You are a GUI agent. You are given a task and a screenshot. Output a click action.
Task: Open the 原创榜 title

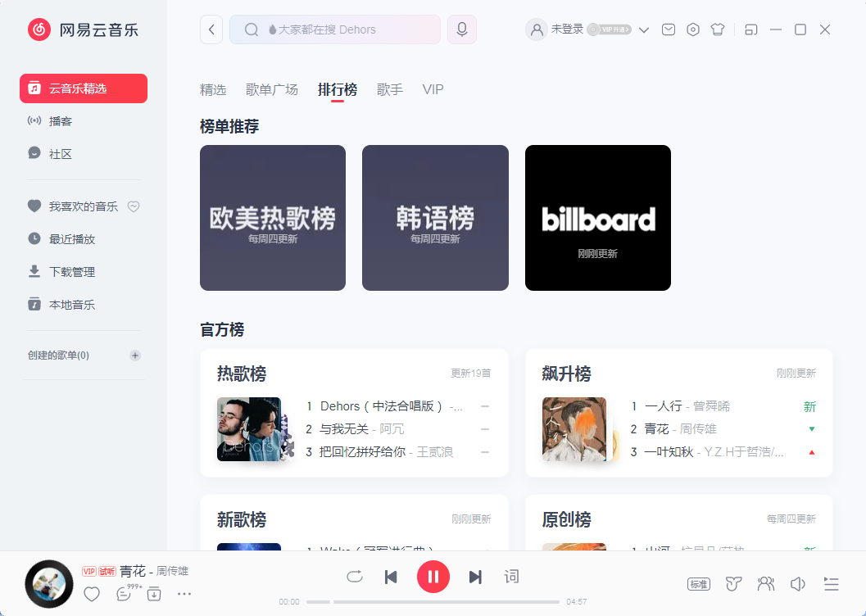(567, 519)
